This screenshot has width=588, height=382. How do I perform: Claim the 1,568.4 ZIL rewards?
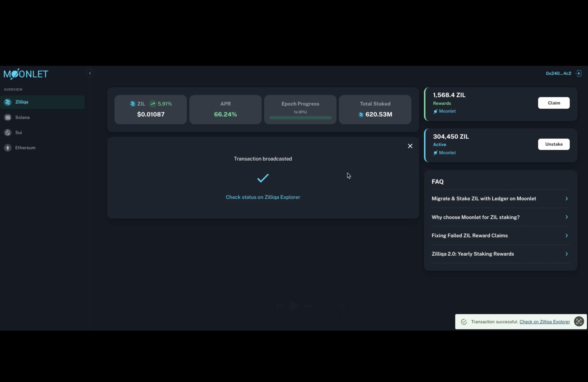tap(554, 103)
